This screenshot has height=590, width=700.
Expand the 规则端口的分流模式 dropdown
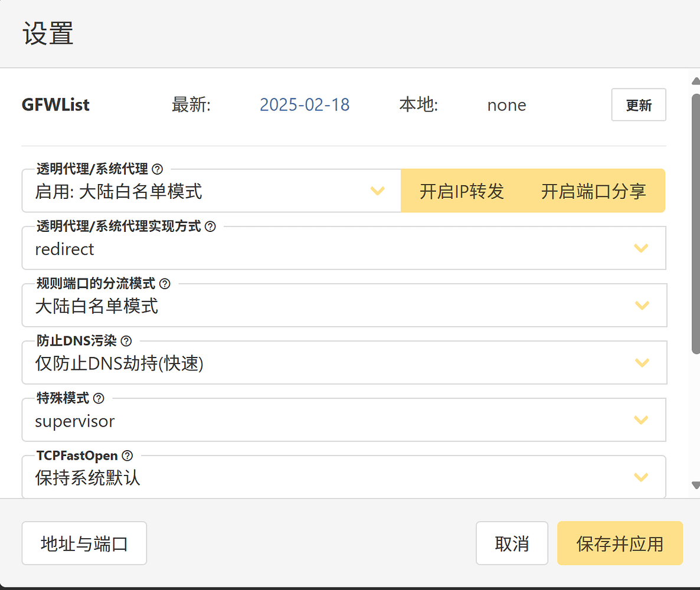[x=344, y=305]
